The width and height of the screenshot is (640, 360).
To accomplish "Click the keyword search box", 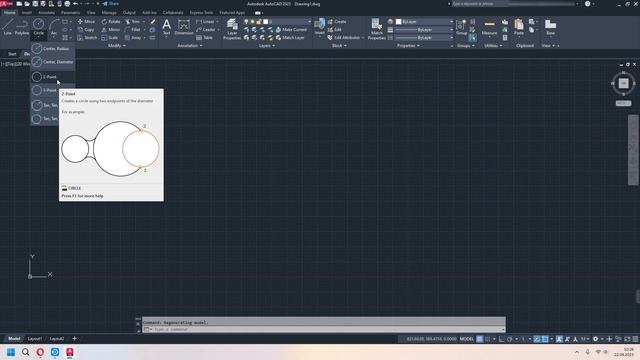I will click(513, 4).
